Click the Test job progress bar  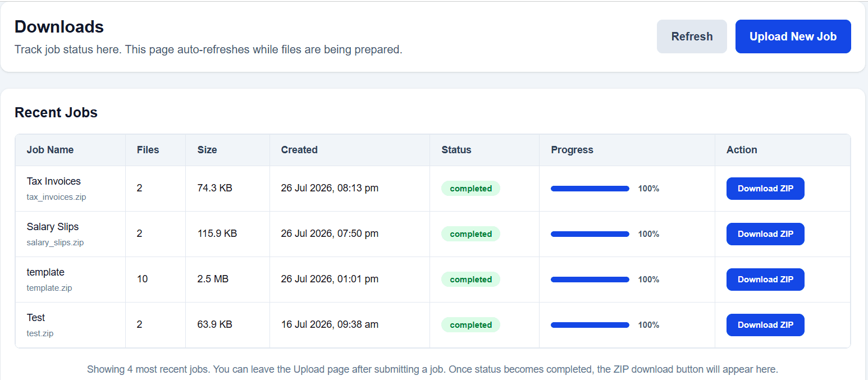(x=590, y=325)
